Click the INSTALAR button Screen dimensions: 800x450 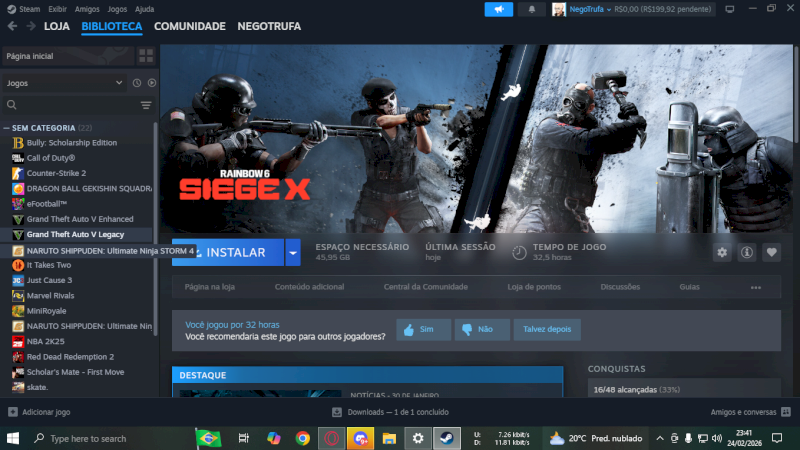pyautogui.click(x=228, y=252)
